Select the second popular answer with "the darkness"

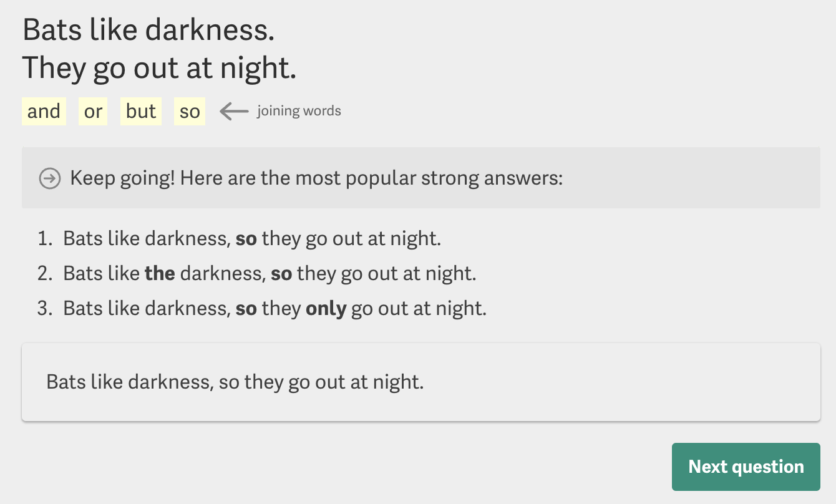(270, 274)
